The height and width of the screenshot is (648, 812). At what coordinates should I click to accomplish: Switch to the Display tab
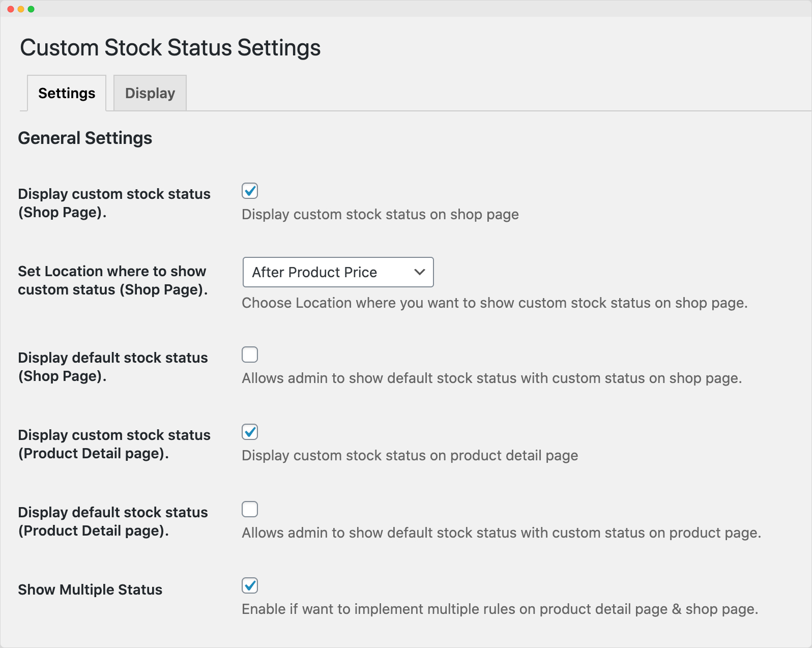150,93
